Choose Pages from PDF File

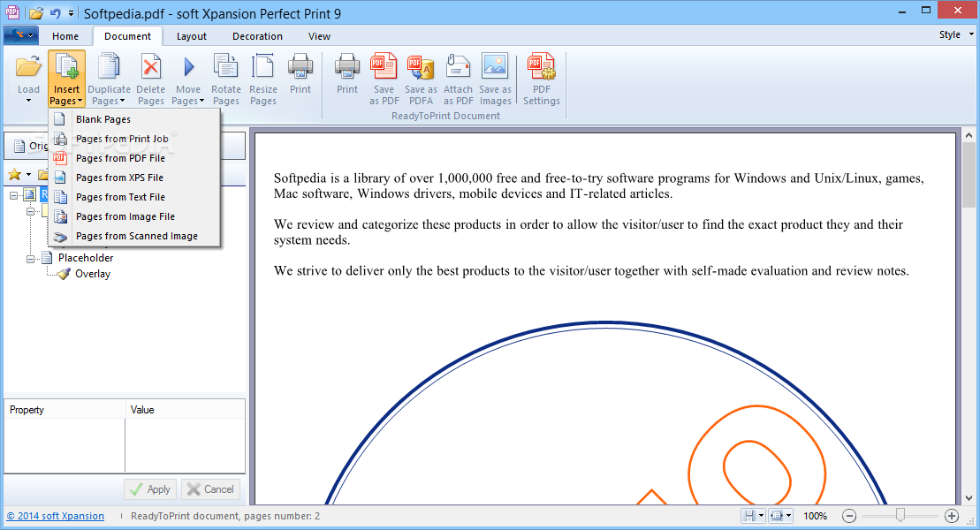(134, 158)
